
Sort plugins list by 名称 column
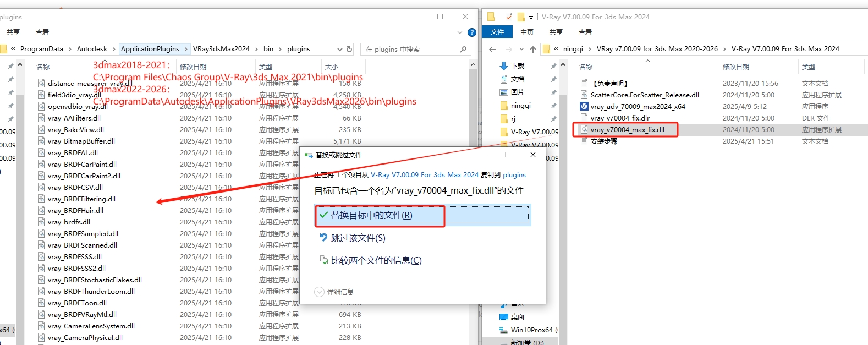[43, 67]
